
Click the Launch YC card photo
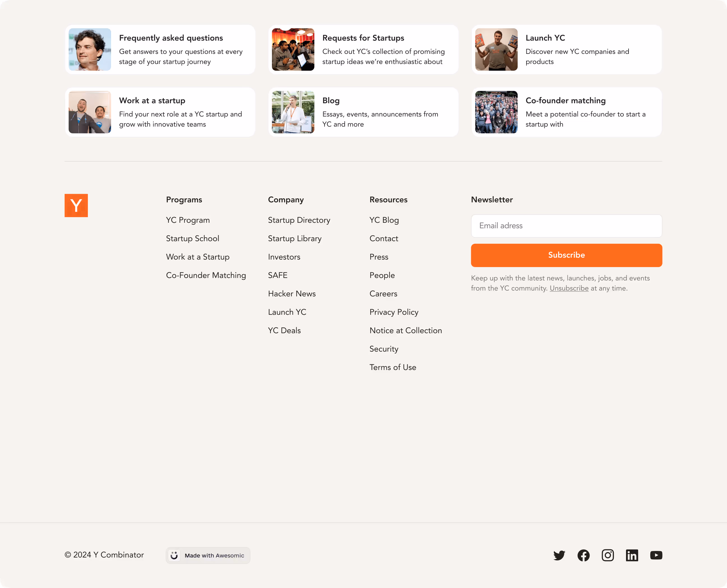coord(496,49)
